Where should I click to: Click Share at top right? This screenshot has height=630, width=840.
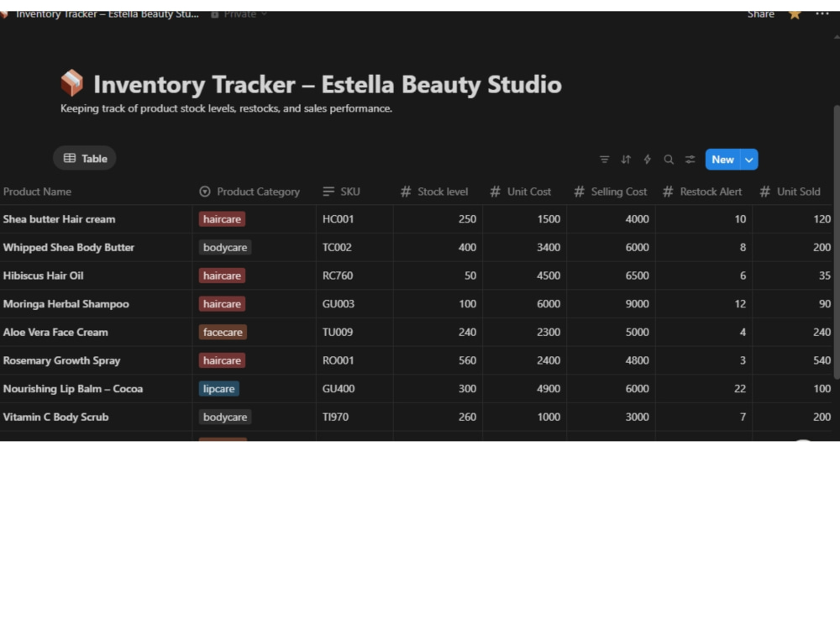(761, 14)
